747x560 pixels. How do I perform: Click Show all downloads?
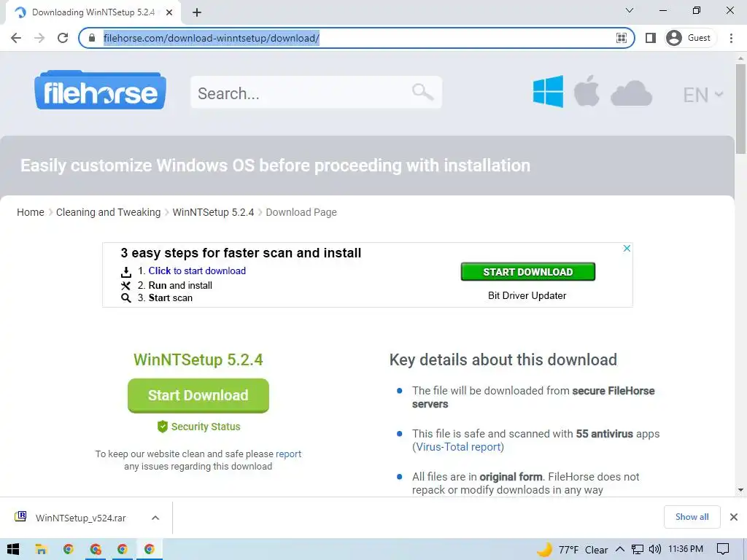pyautogui.click(x=692, y=517)
